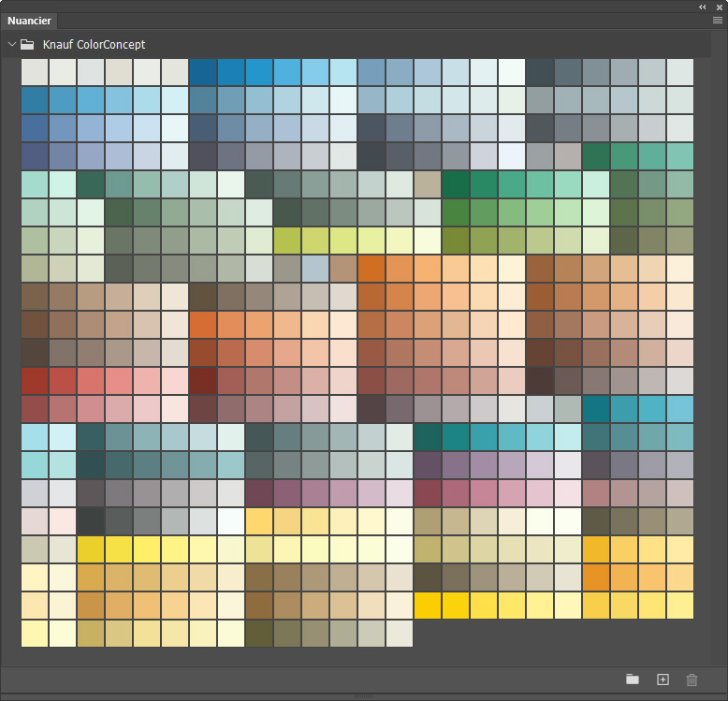Pick the first off-white swatch of the top row
728x701 pixels.
point(35,72)
